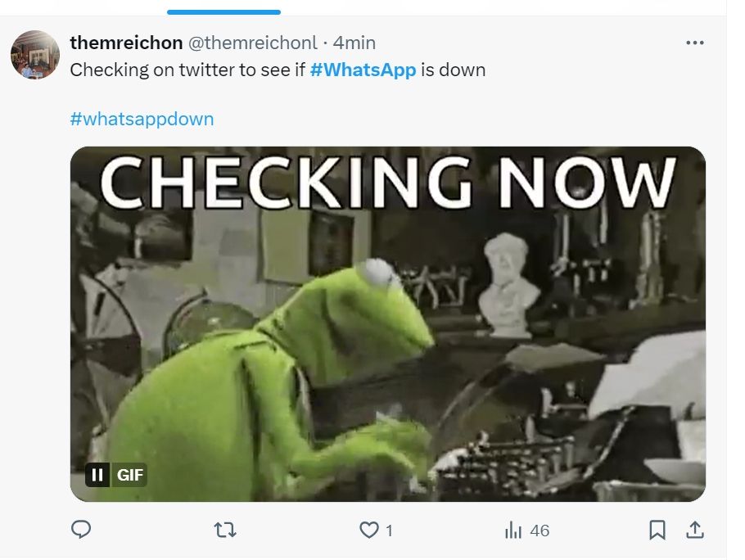
Task: Repost the WhatsApp down tweet
Action: click(x=224, y=531)
